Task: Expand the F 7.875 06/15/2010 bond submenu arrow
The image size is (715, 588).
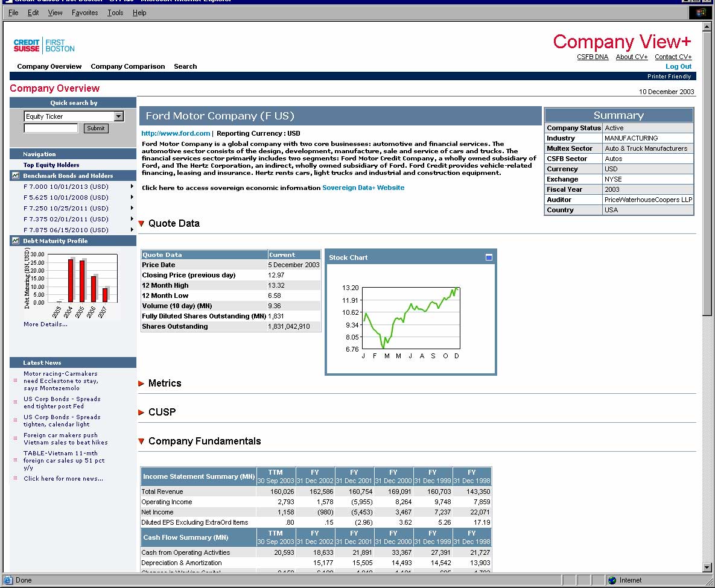Action: (132, 230)
